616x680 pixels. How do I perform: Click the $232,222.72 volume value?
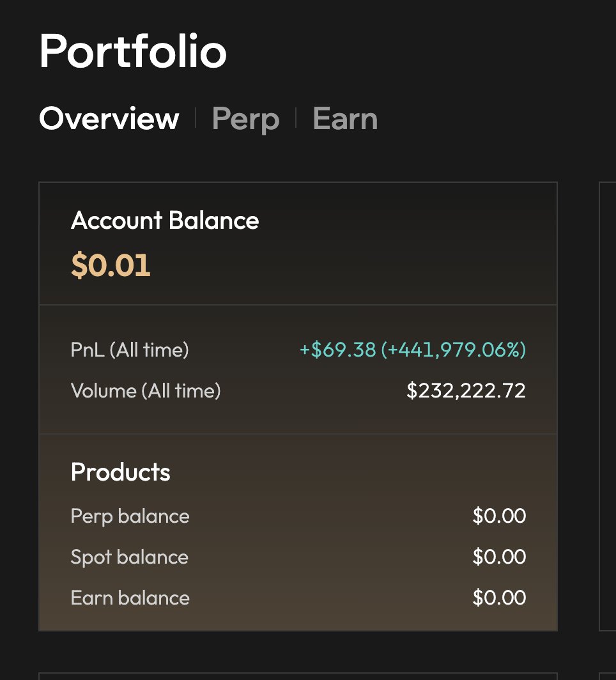click(x=466, y=390)
